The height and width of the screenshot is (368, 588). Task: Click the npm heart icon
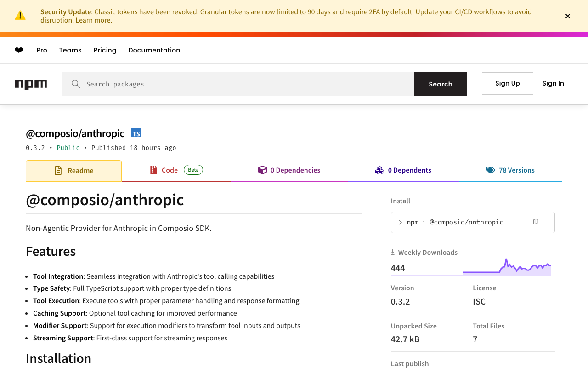[x=19, y=50]
